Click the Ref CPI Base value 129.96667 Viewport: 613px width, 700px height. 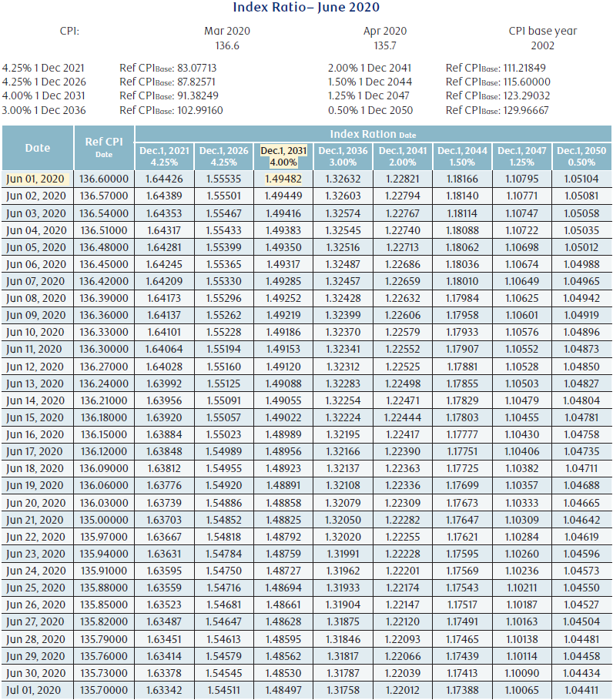click(526, 110)
